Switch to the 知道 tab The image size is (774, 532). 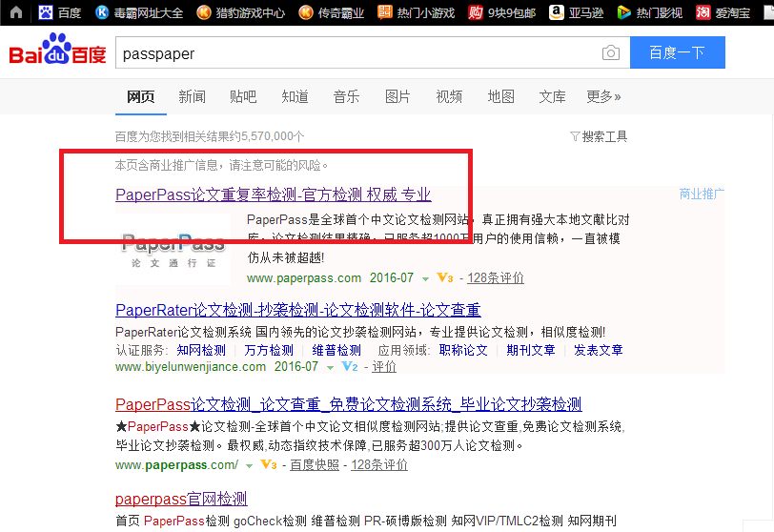tap(295, 96)
